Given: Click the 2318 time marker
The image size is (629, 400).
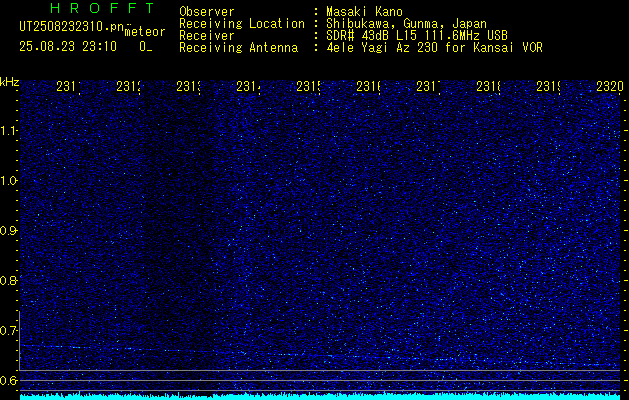Looking at the screenshot, I should coord(489,86).
